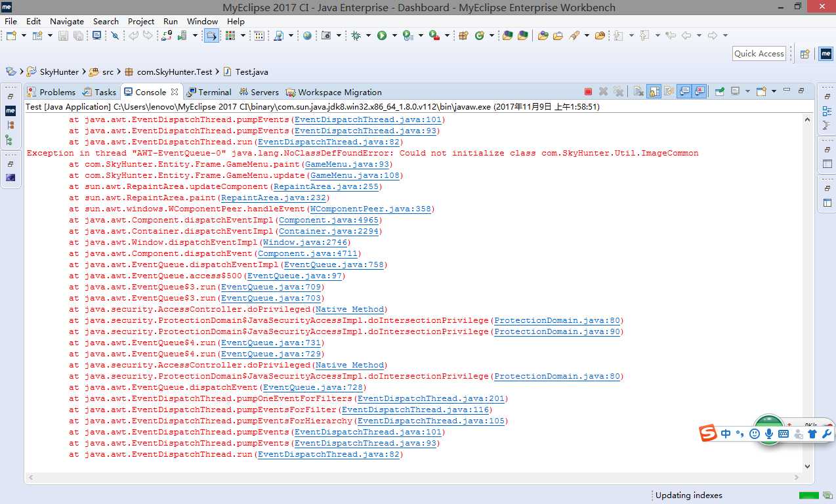This screenshot has width=836, height=504.
Task: Open the Navigate menu
Action: 67,21
